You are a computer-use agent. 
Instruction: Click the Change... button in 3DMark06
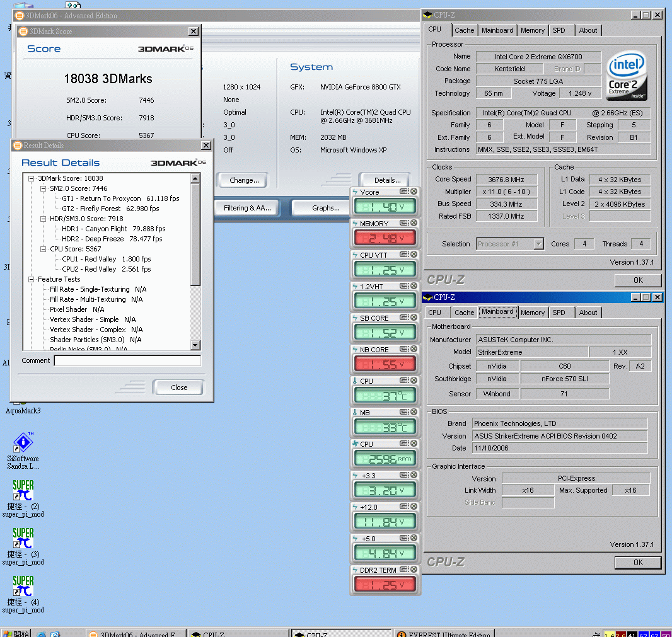(x=243, y=180)
